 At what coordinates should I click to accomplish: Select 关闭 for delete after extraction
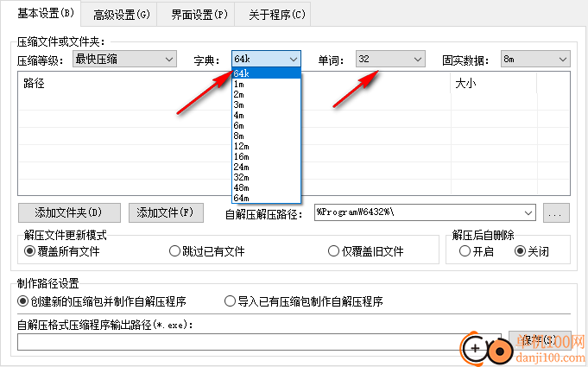point(532,251)
